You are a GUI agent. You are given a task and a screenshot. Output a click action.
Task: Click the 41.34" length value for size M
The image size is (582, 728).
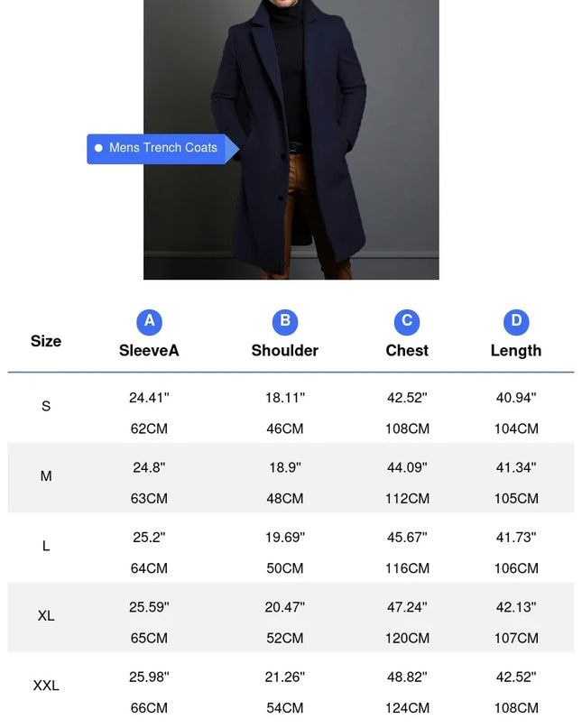tap(516, 467)
